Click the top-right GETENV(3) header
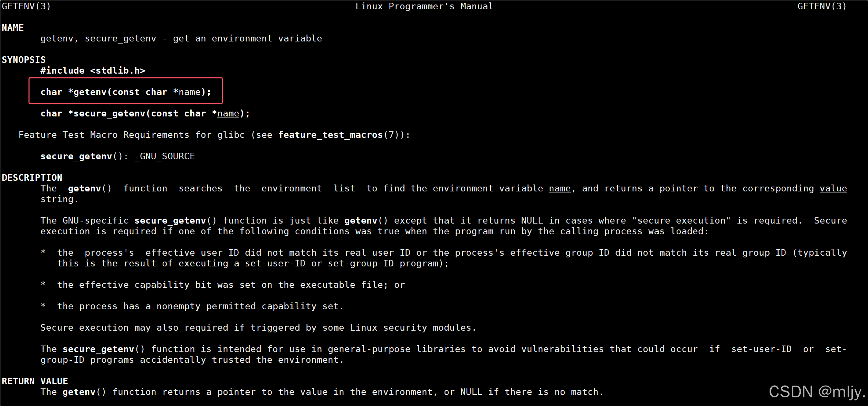Viewport: 868px width, 406px height. [x=822, y=6]
